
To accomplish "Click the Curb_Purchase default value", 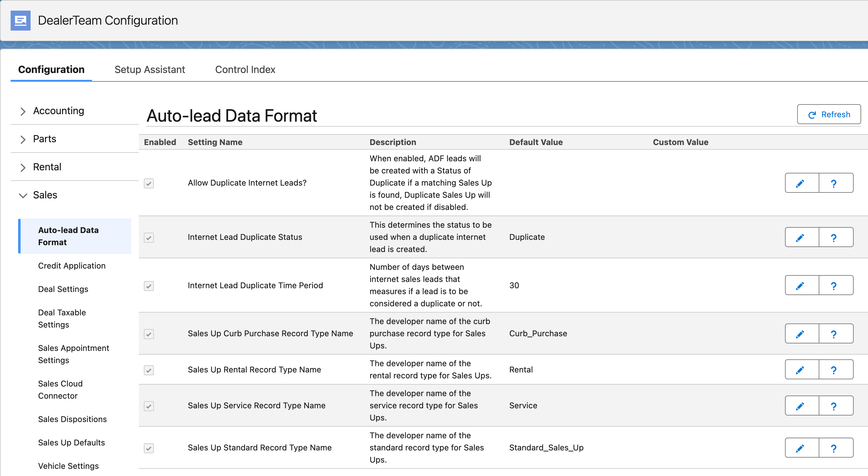I will (x=538, y=333).
